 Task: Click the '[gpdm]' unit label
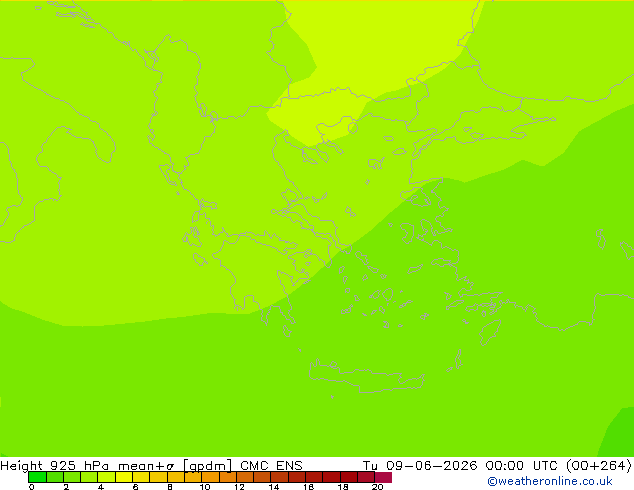pyautogui.click(x=208, y=466)
